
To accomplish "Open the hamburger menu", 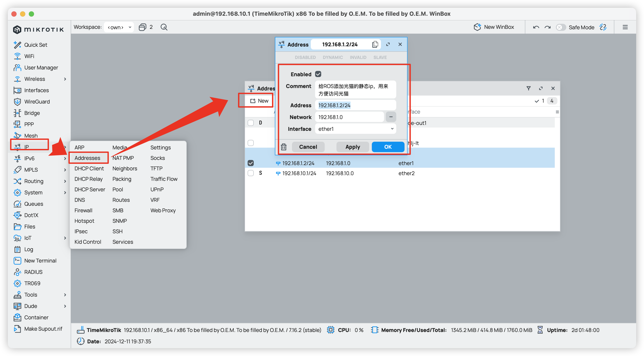I will 625,27.
